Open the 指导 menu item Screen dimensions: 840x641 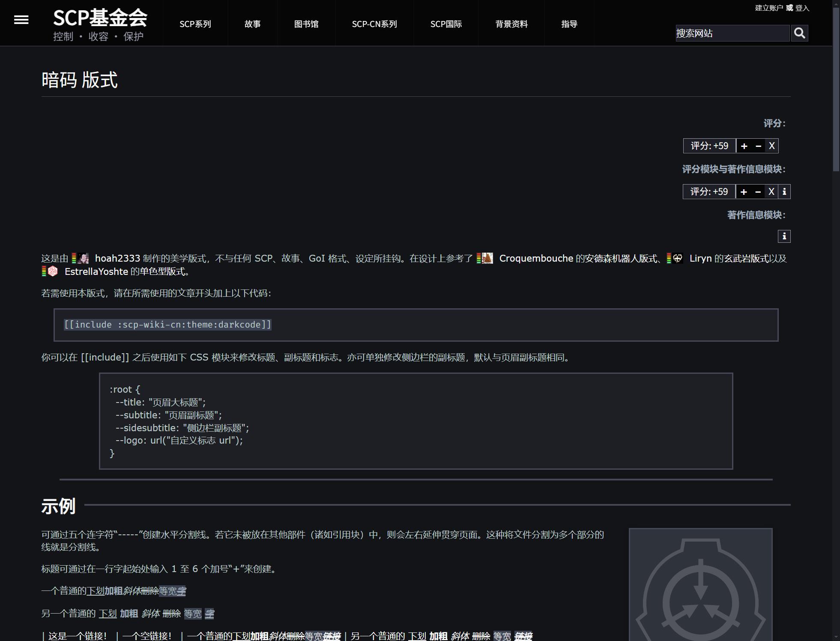569,24
